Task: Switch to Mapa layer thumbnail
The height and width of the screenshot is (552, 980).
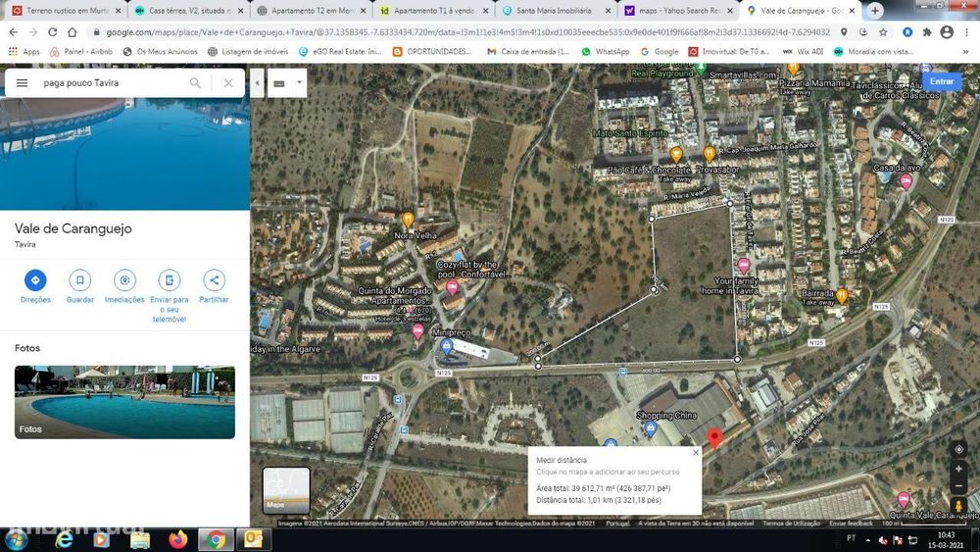Action: pyautogui.click(x=285, y=490)
